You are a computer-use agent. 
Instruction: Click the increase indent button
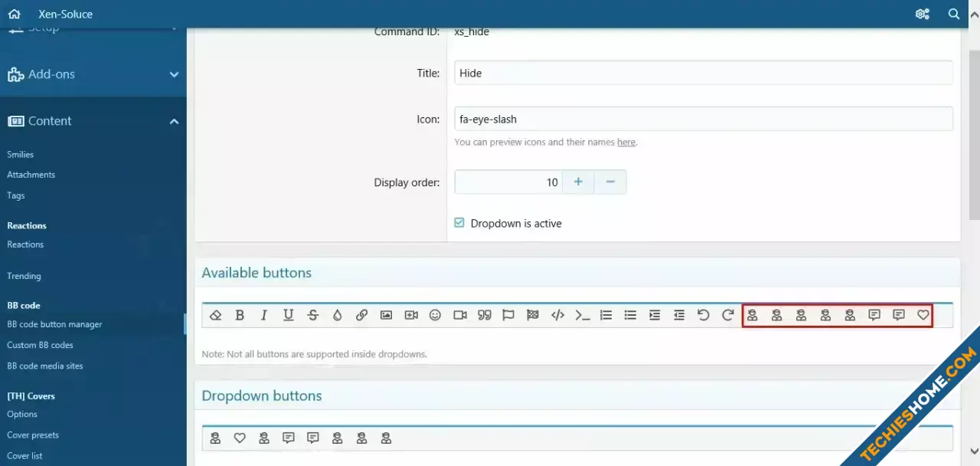tap(655, 315)
